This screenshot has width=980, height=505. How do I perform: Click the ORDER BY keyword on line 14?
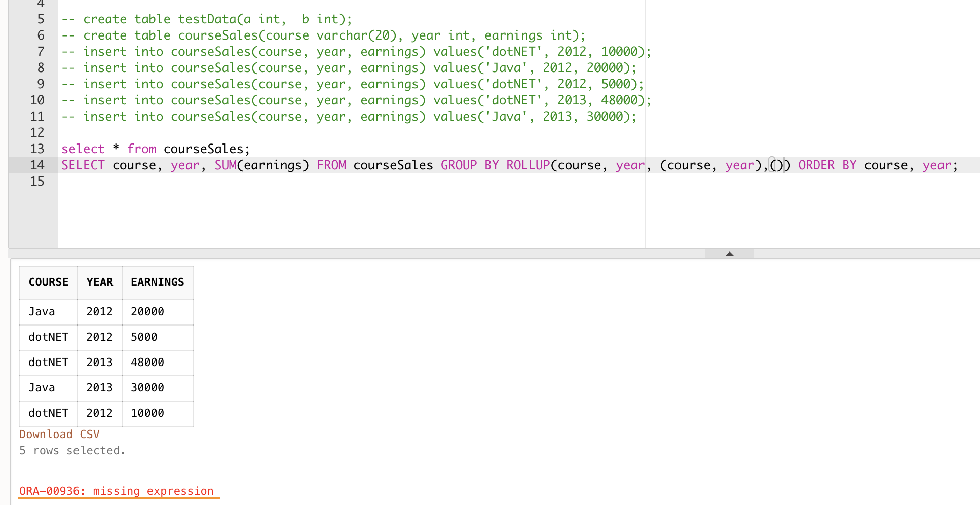(x=827, y=165)
